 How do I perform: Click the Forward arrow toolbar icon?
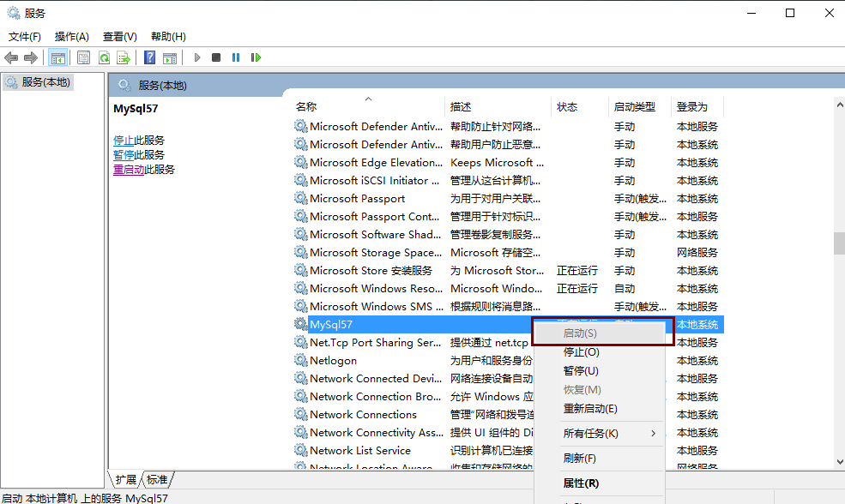click(31, 57)
